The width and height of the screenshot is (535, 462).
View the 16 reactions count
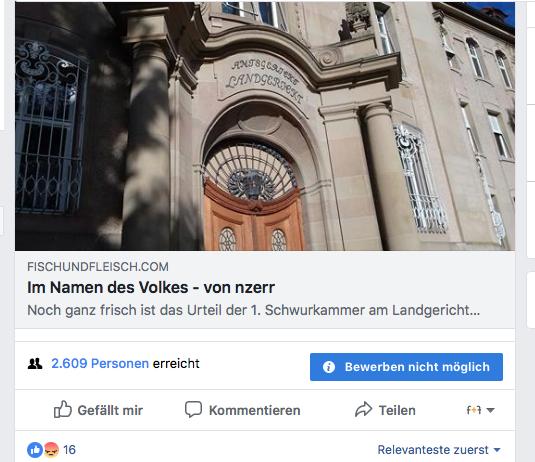click(x=69, y=450)
